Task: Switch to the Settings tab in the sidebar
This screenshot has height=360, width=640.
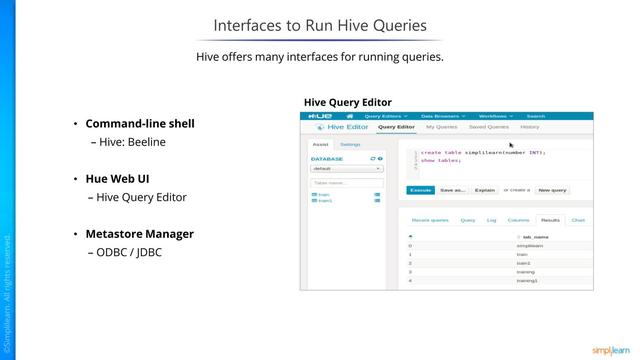Action: (350, 144)
